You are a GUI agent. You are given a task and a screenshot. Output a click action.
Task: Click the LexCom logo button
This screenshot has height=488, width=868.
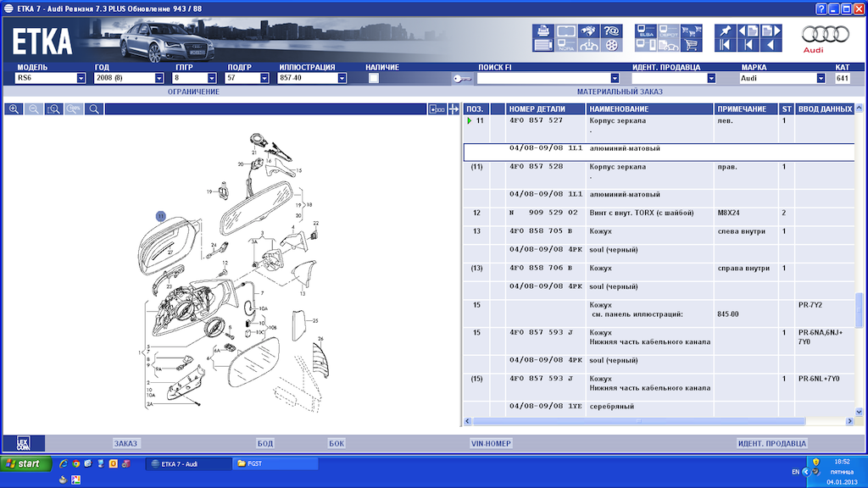pyautogui.click(x=23, y=443)
